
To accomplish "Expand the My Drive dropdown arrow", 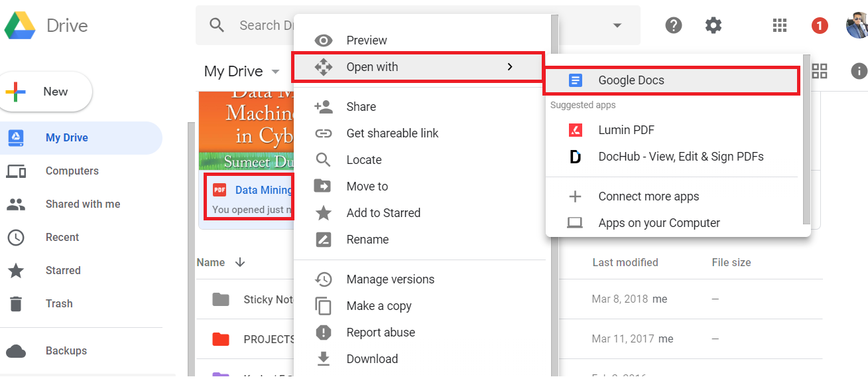I will 275,72.
